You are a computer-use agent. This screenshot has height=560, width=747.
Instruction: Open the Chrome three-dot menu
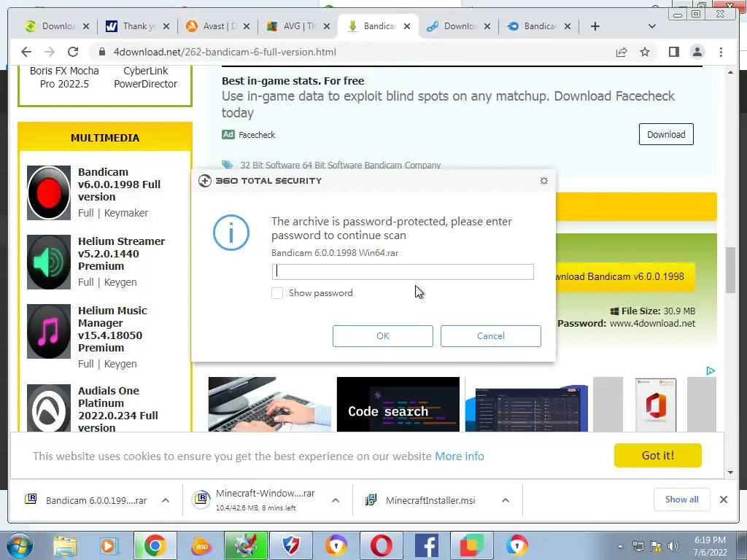(721, 52)
